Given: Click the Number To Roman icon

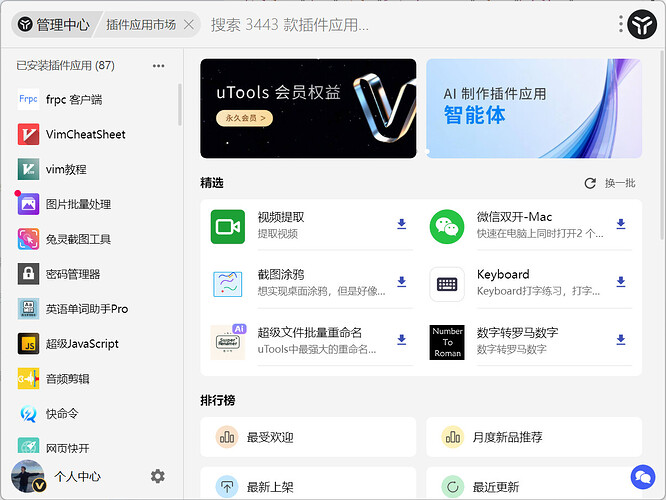Looking at the screenshot, I should coord(447,342).
